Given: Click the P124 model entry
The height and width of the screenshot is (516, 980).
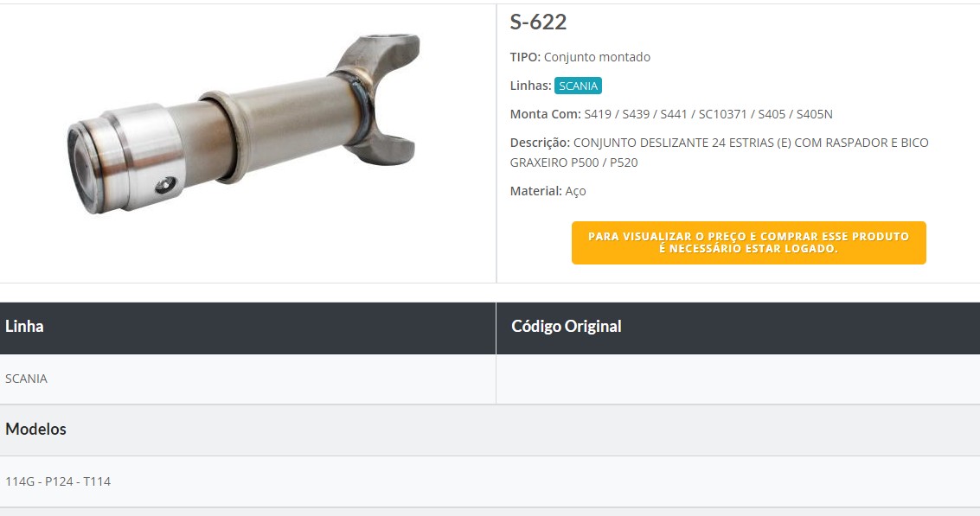Looking at the screenshot, I should (x=56, y=481).
